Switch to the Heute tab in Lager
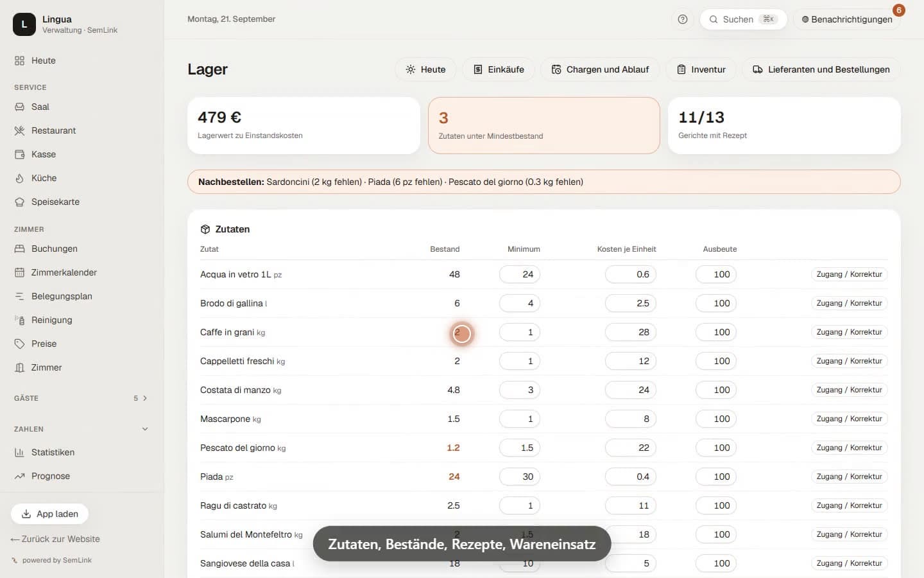This screenshot has width=924, height=578. tap(425, 69)
